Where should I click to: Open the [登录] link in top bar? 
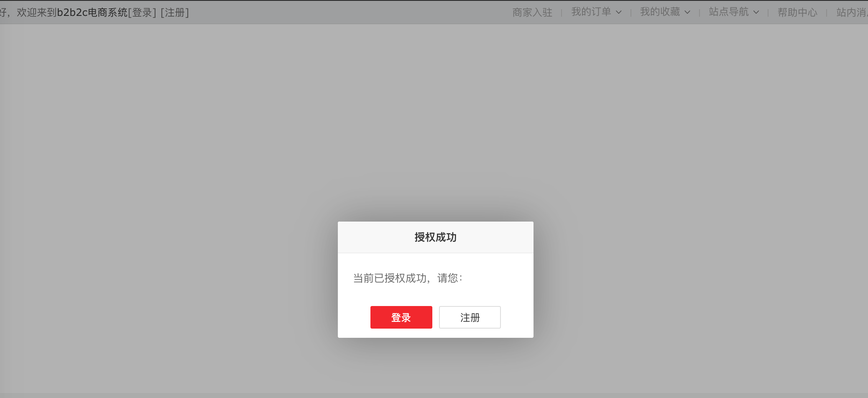[x=142, y=13]
